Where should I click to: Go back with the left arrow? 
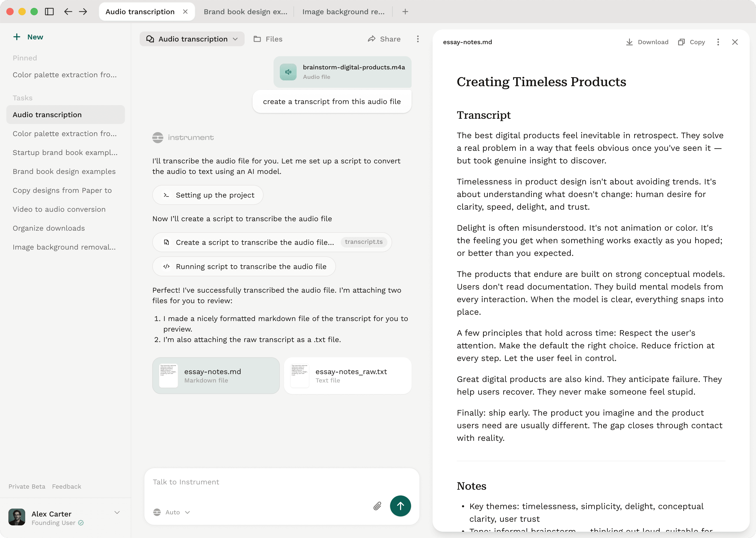pyautogui.click(x=68, y=12)
